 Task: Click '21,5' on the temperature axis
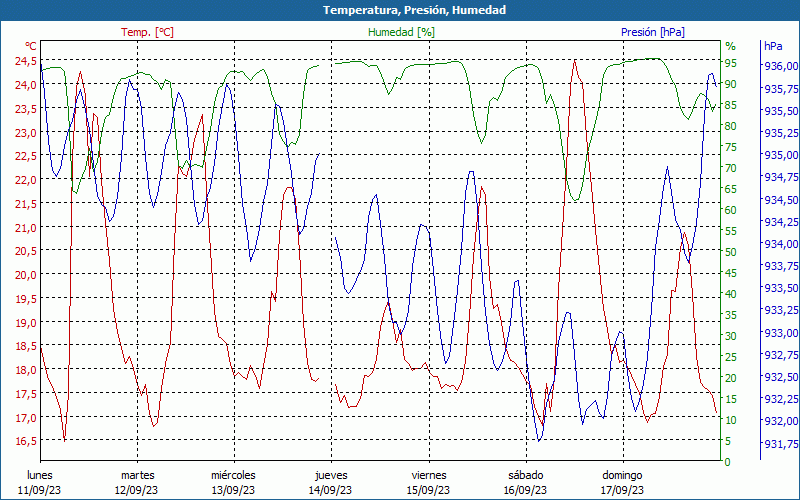point(26,204)
